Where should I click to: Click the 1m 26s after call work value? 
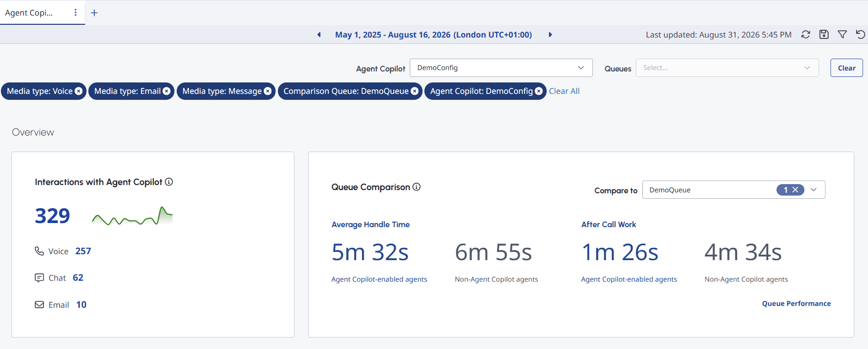[x=620, y=252]
